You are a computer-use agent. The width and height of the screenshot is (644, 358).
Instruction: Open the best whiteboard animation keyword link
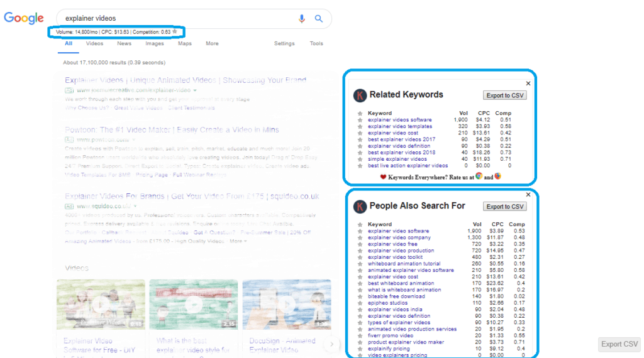(x=401, y=283)
